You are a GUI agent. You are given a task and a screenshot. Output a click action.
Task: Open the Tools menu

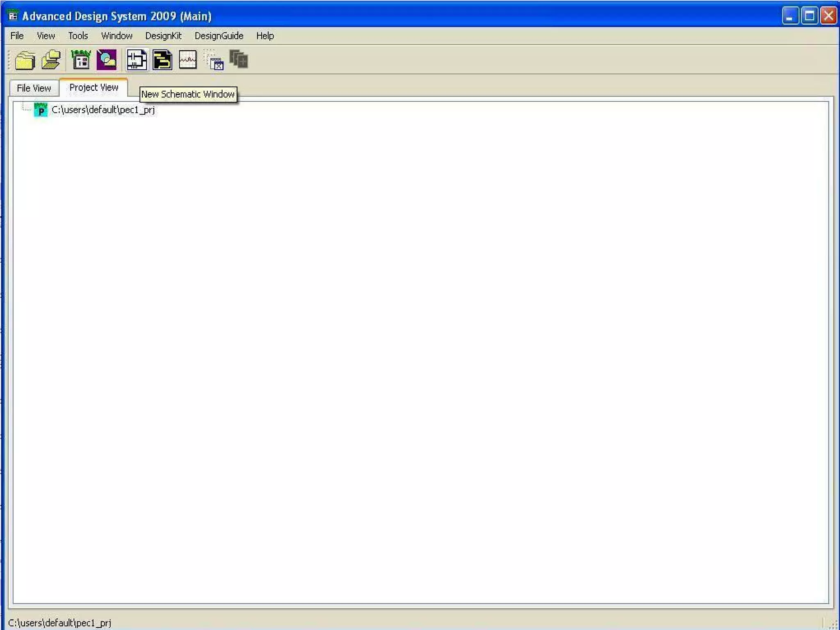[78, 36]
